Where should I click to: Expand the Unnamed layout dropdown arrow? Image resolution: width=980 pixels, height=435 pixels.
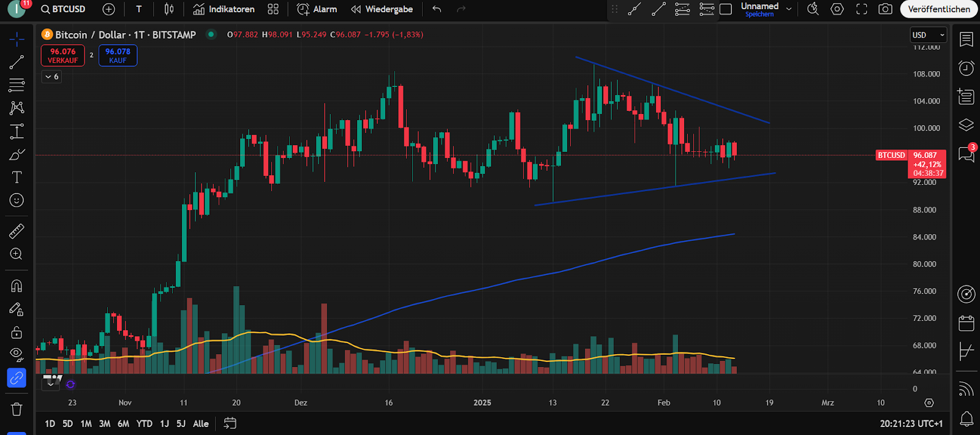[789, 9]
